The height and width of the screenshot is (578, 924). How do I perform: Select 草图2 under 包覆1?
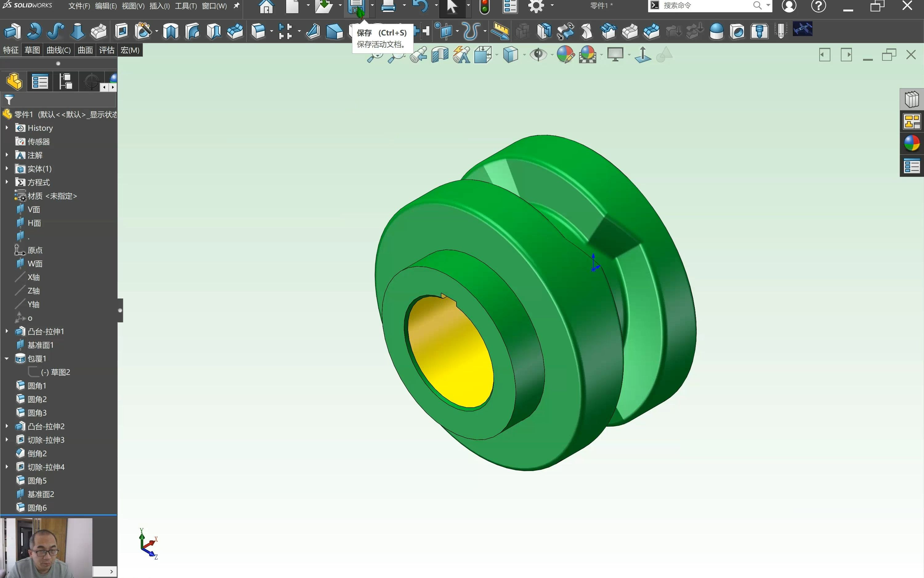[x=55, y=372]
